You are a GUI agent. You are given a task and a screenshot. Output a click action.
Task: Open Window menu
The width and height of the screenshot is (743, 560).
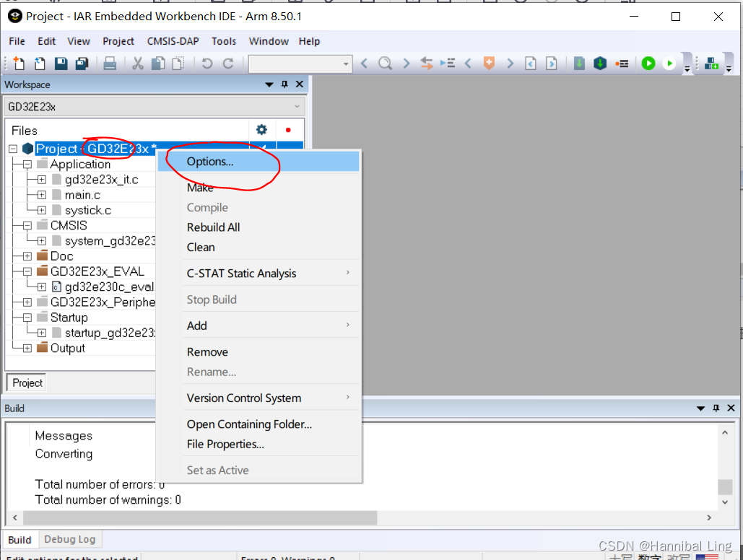click(269, 41)
